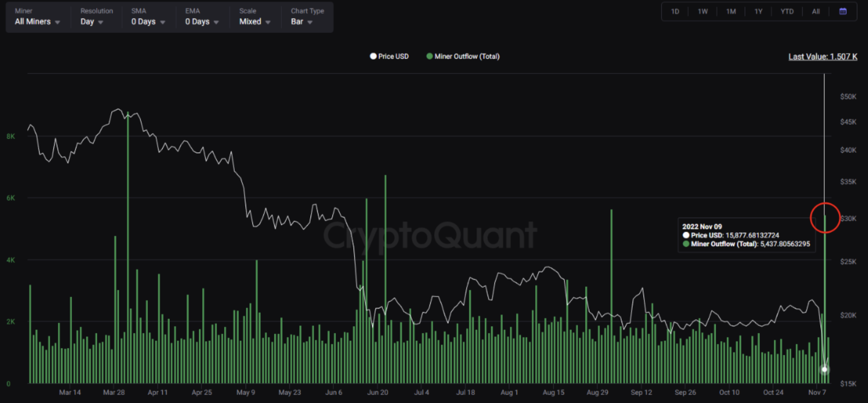
Task: Switch to the 1Y time range
Action: tap(758, 11)
